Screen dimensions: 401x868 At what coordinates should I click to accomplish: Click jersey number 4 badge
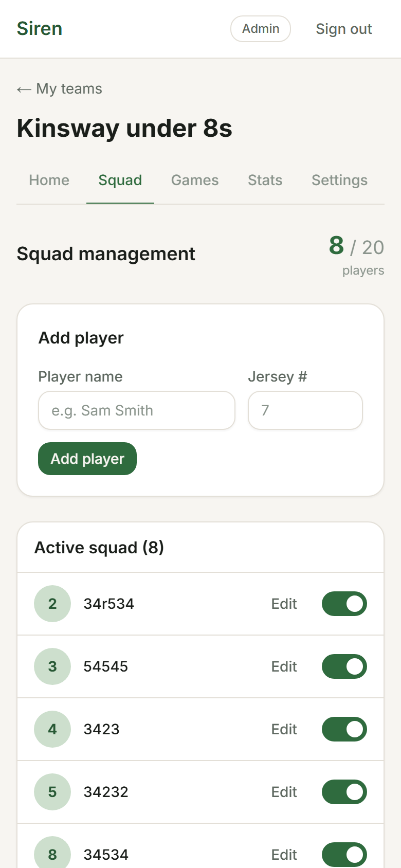pyautogui.click(x=52, y=729)
